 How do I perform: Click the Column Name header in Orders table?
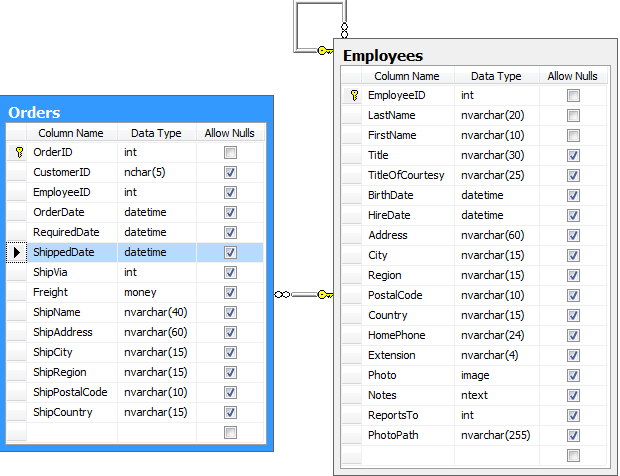point(70,133)
